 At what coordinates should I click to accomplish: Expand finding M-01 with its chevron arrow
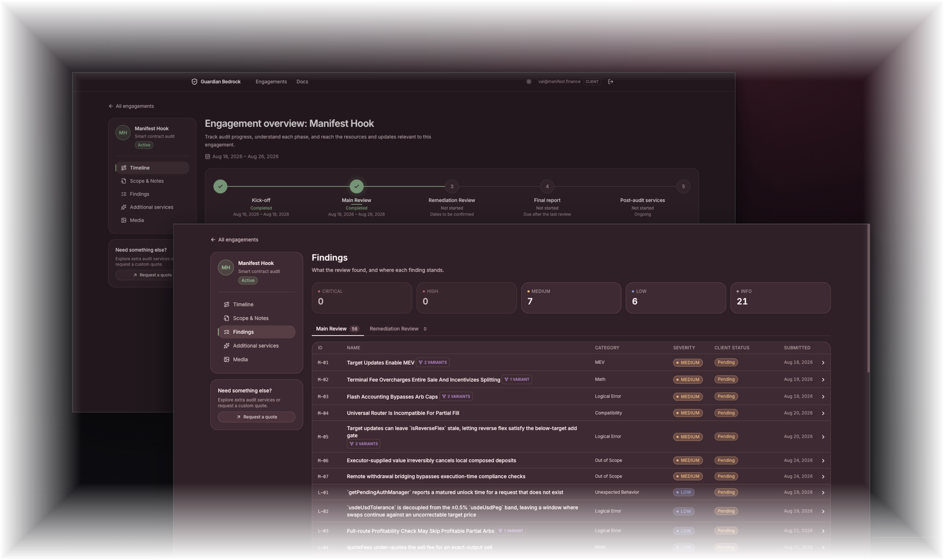point(823,362)
